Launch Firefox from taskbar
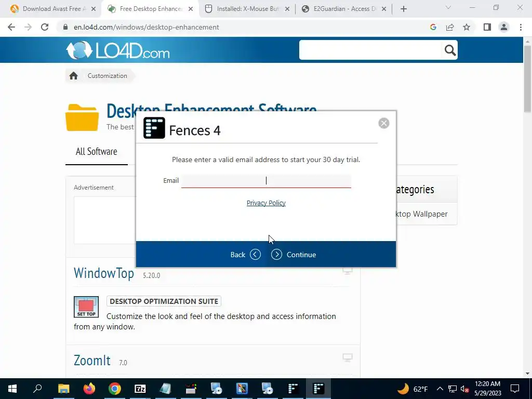 pos(89,389)
